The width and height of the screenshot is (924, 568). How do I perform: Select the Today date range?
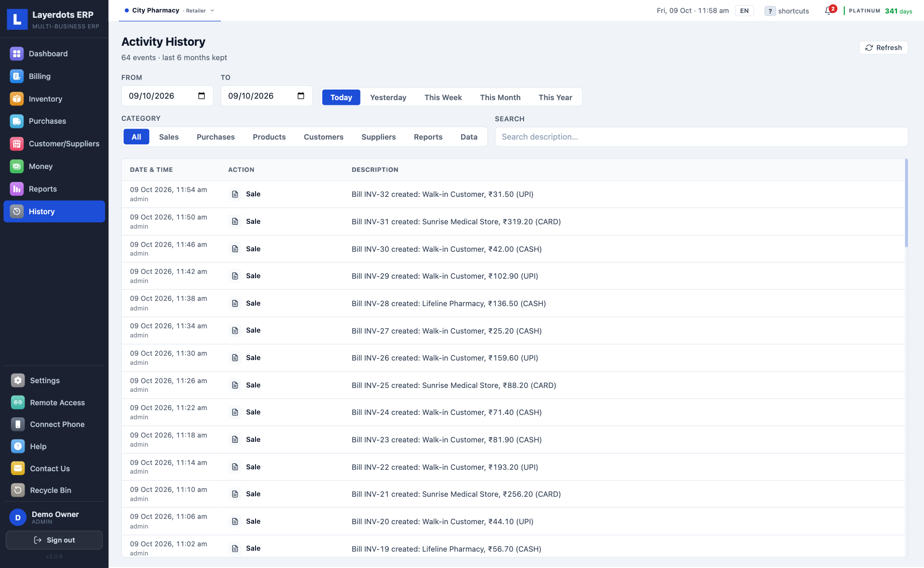[x=341, y=97]
